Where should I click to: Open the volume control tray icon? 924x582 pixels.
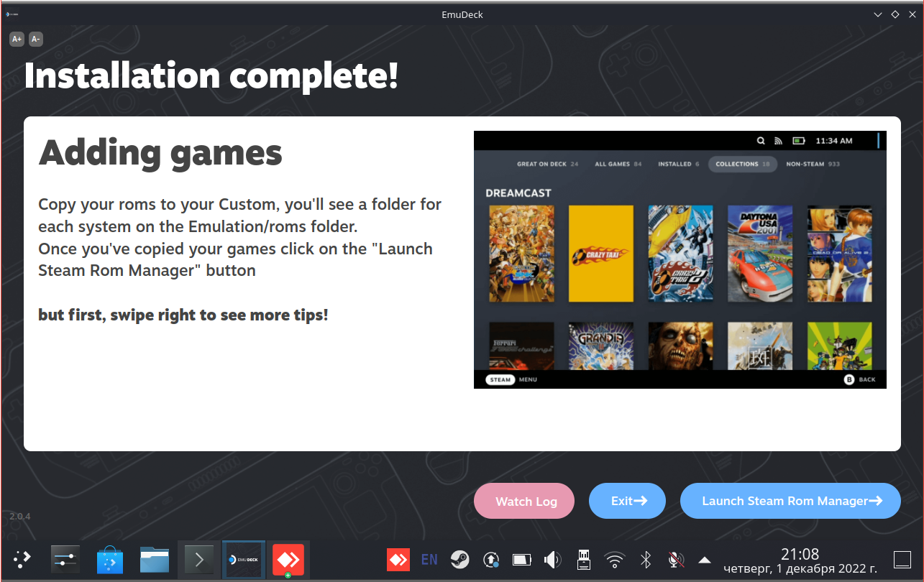tap(553, 559)
